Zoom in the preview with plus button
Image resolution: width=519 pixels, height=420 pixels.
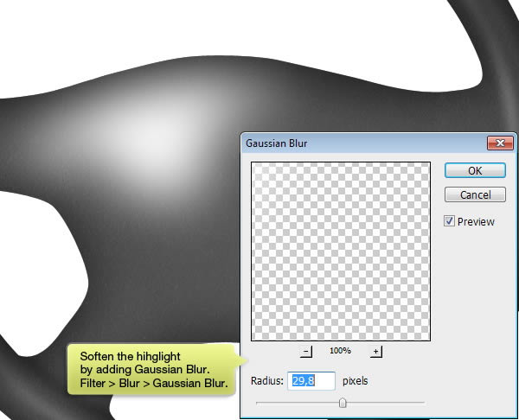pyautogui.click(x=375, y=351)
